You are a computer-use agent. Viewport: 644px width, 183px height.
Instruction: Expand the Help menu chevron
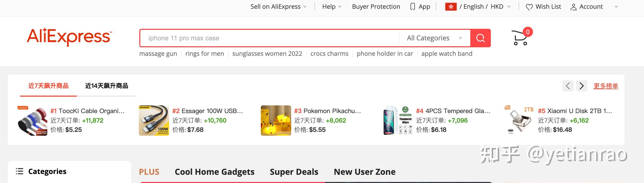(340, 6)
